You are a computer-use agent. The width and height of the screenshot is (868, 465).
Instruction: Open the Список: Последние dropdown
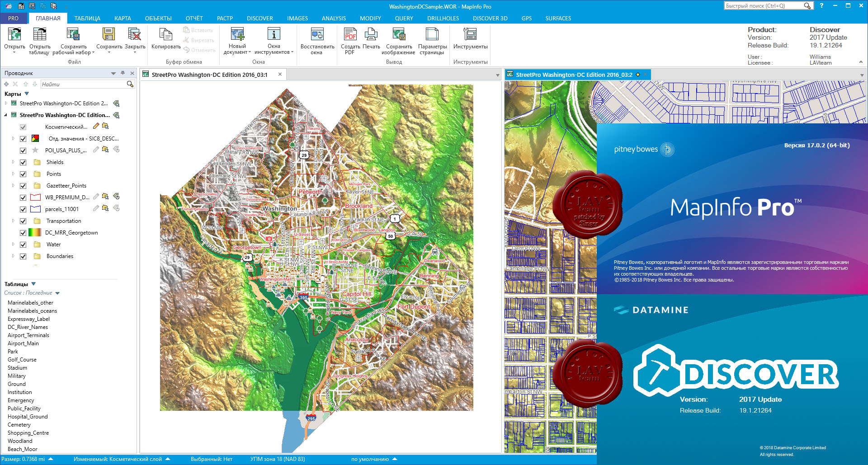(x=57, y=293)
